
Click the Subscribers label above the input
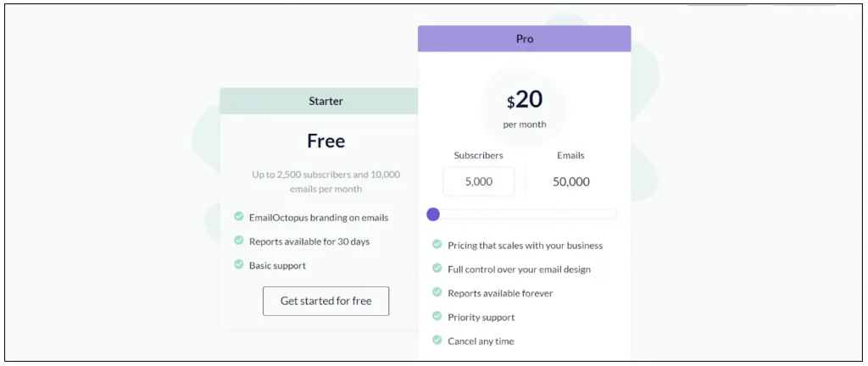478,155
